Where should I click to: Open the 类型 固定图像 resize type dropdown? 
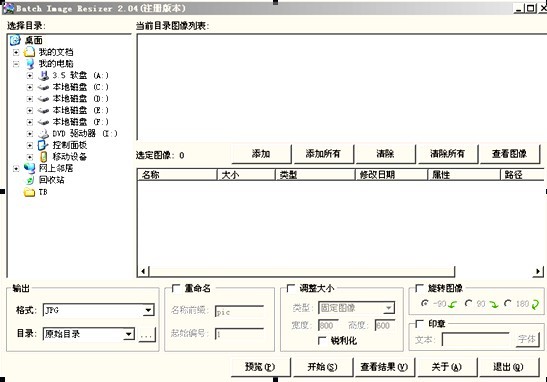pyautogui.click(x=388, y=308)
